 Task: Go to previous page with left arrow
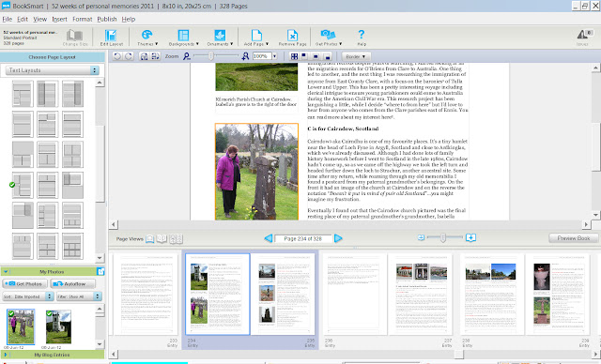[x=269, y=238]
